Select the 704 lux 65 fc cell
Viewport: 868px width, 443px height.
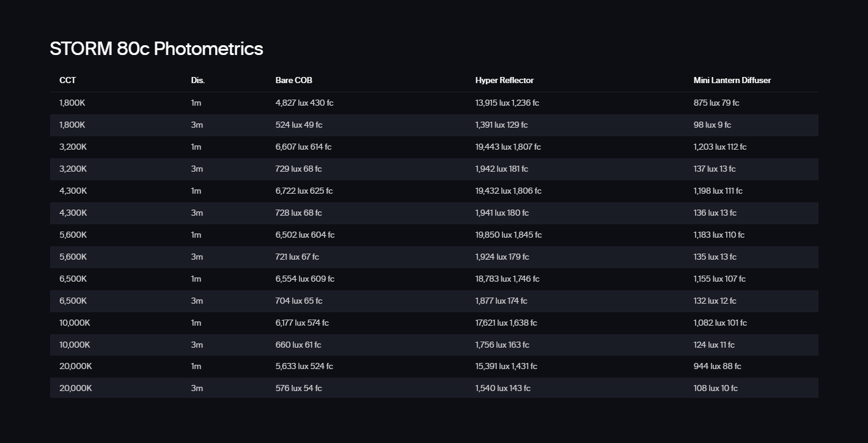(299, 301)
